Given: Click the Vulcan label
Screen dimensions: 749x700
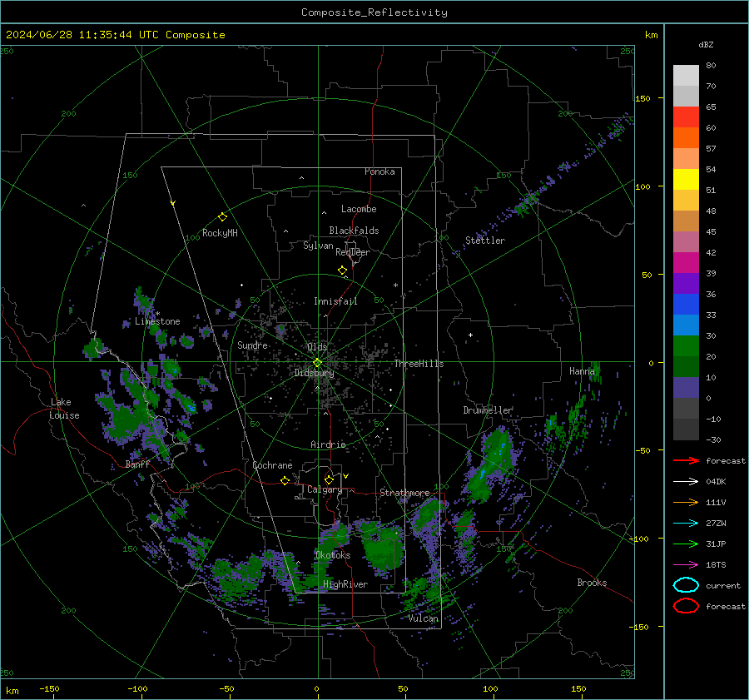Looking at the screenshot, I should (423, 618).
